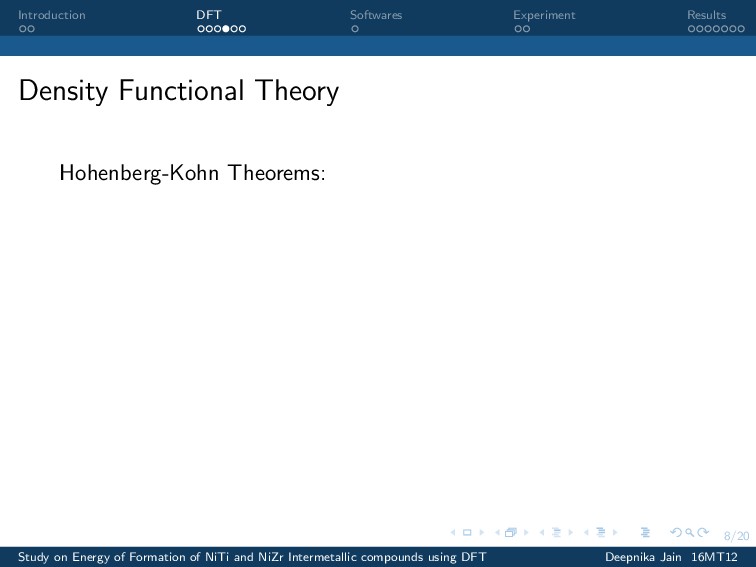756x567 pixels.
Task: Select first slide dot under Experiment
Action: tap(518, 29)
